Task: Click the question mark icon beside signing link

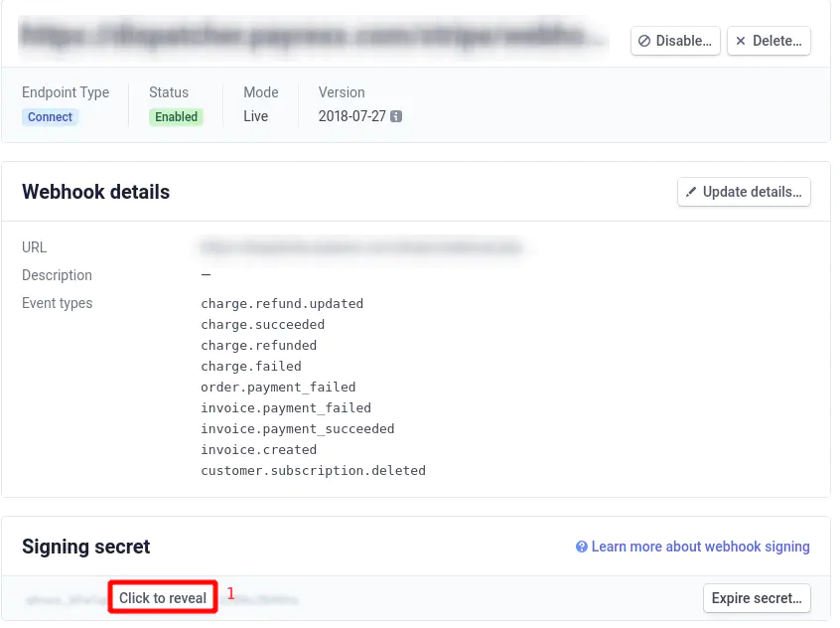Action: click(x=582, y=547)
